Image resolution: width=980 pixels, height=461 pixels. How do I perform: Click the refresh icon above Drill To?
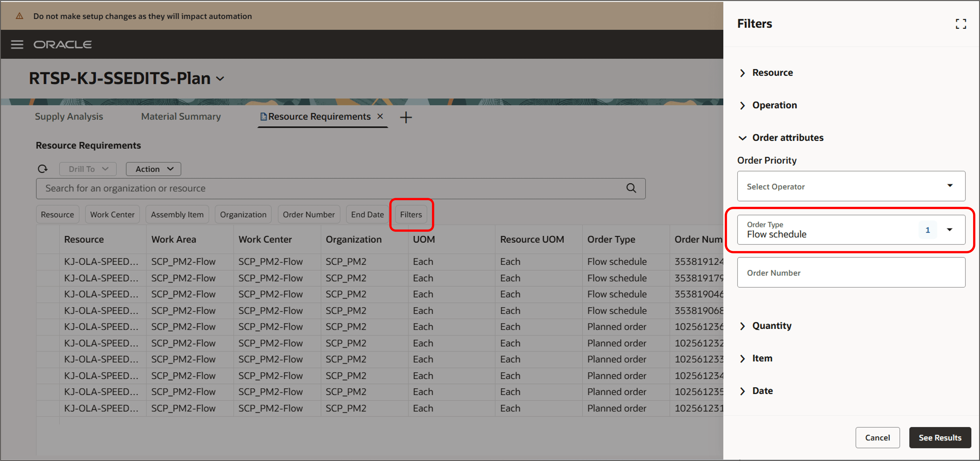pos(42,169)
